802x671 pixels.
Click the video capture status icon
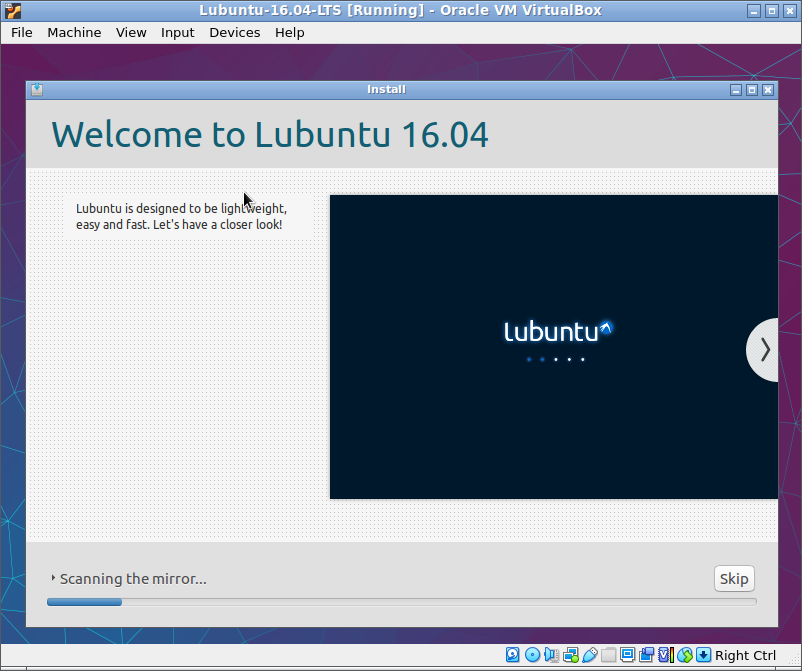point(647,655)
